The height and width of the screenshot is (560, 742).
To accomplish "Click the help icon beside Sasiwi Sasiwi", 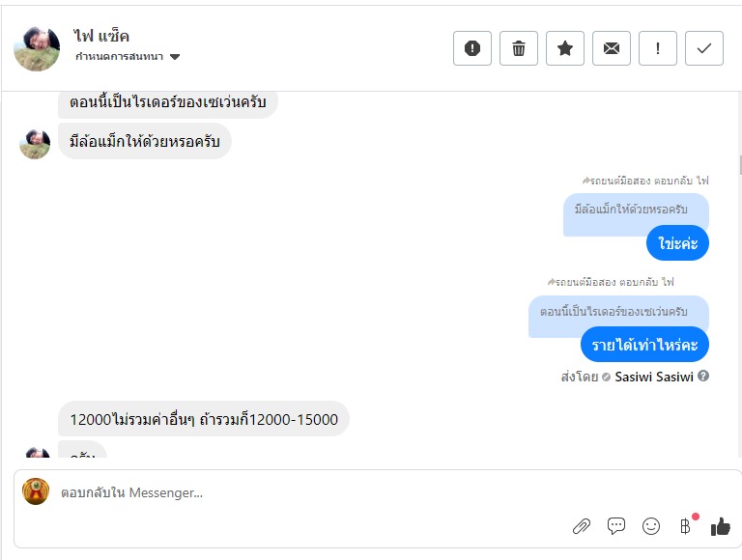I will [703, 377].
